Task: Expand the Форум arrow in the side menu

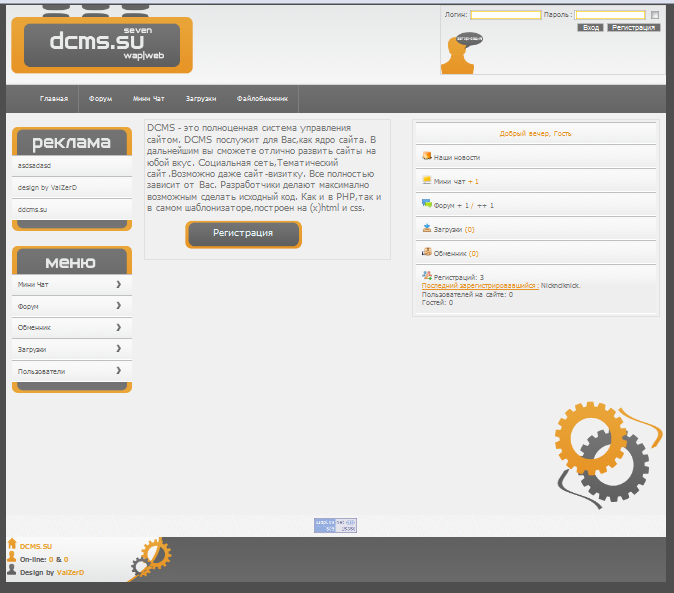Action: (119, 306)
